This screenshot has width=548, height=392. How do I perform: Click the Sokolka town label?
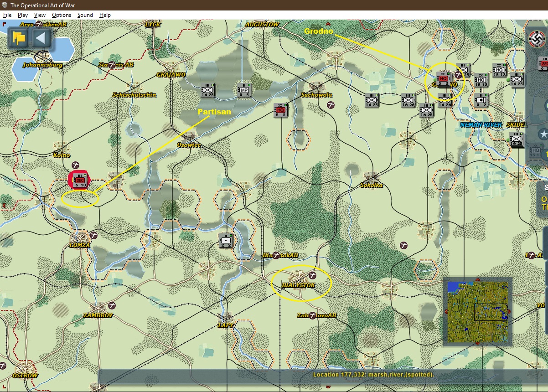click(x=372, y=185)
